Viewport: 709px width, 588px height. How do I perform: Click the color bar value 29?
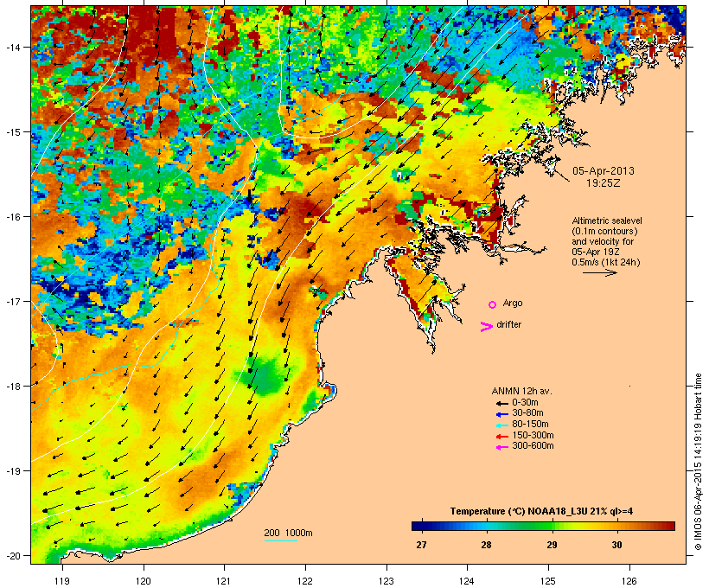point(552,545)
